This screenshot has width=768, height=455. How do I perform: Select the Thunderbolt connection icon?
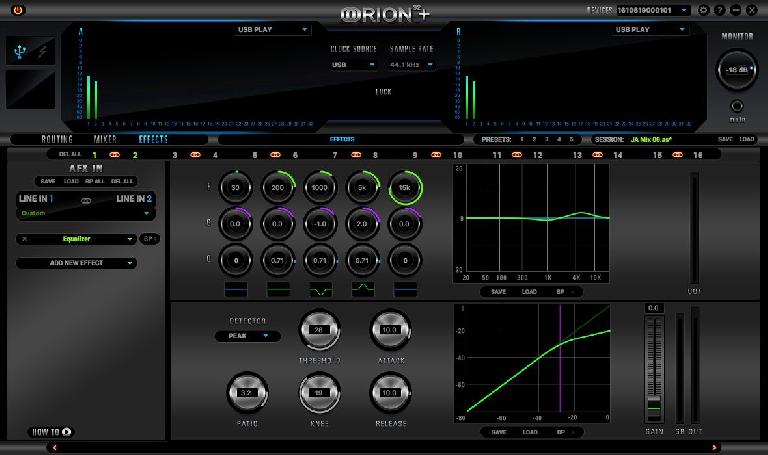(43, 51)
